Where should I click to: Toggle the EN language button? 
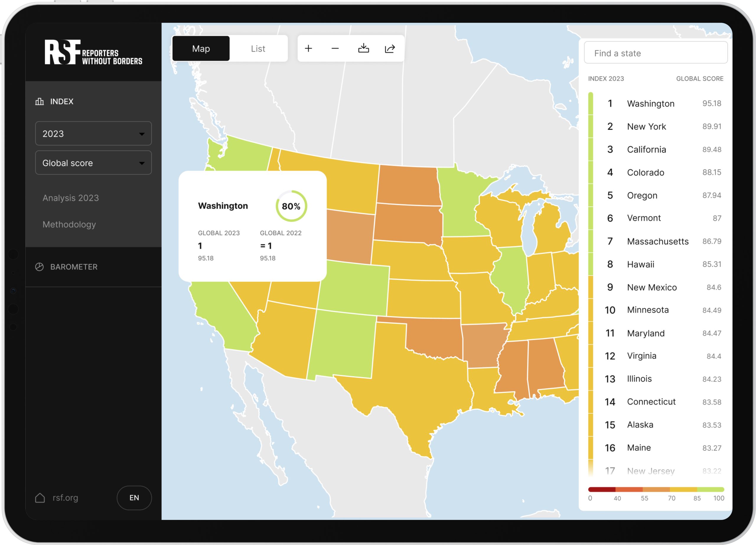(134, 498)
